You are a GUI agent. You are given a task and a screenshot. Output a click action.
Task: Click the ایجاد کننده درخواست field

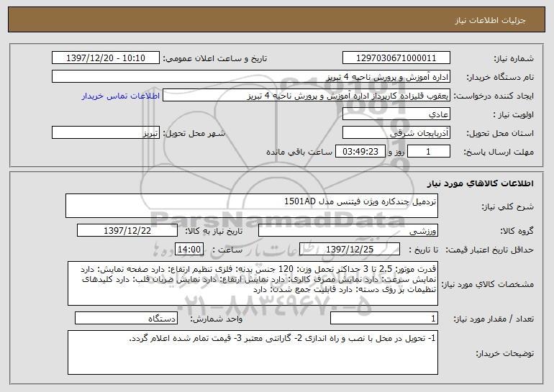click(x=306, y=96)
